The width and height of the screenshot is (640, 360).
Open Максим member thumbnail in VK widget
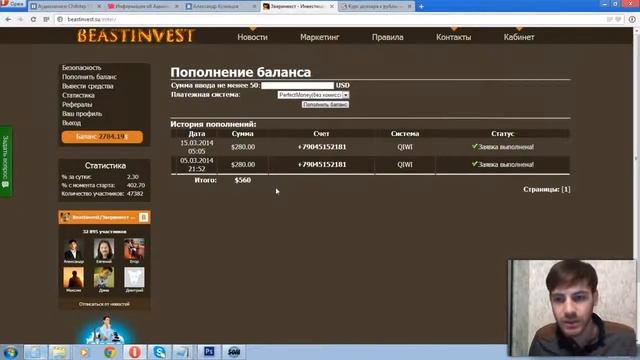[74, 278]
